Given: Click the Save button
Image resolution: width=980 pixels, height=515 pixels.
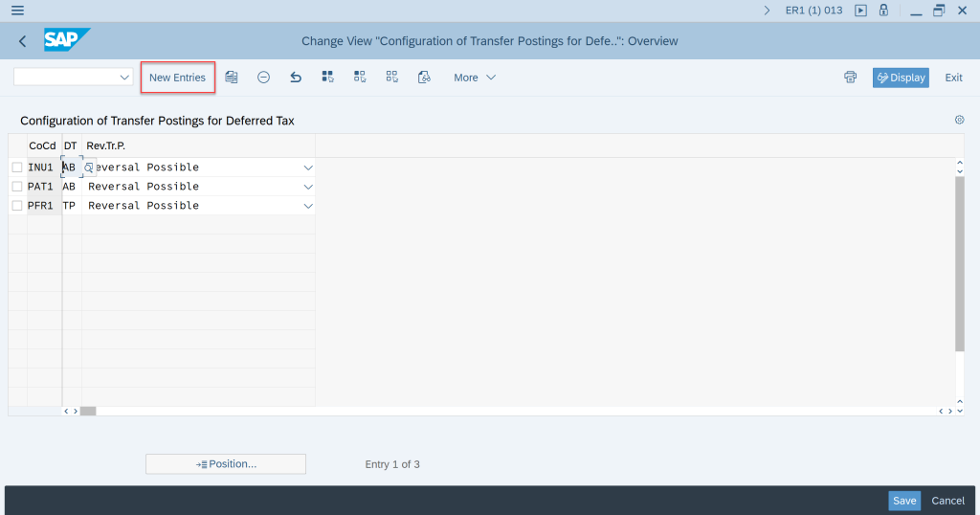Looking at the screenshot, I should tap(904, 501).
